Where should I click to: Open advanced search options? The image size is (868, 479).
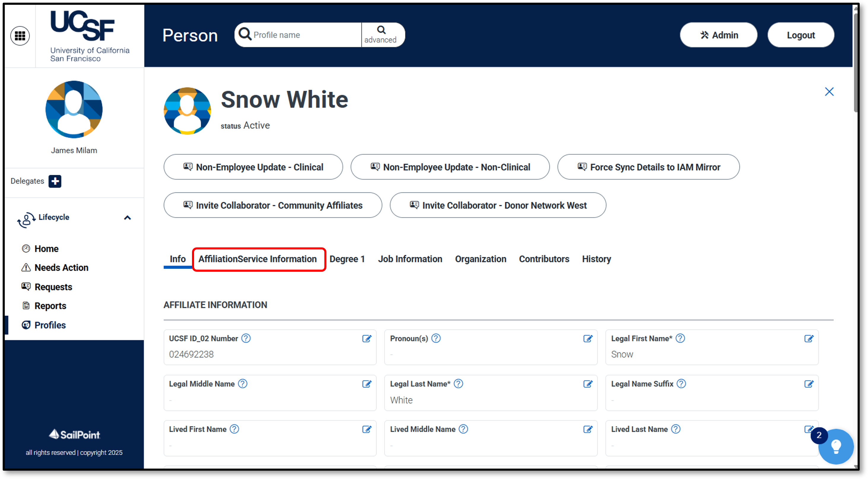(381, 35)
